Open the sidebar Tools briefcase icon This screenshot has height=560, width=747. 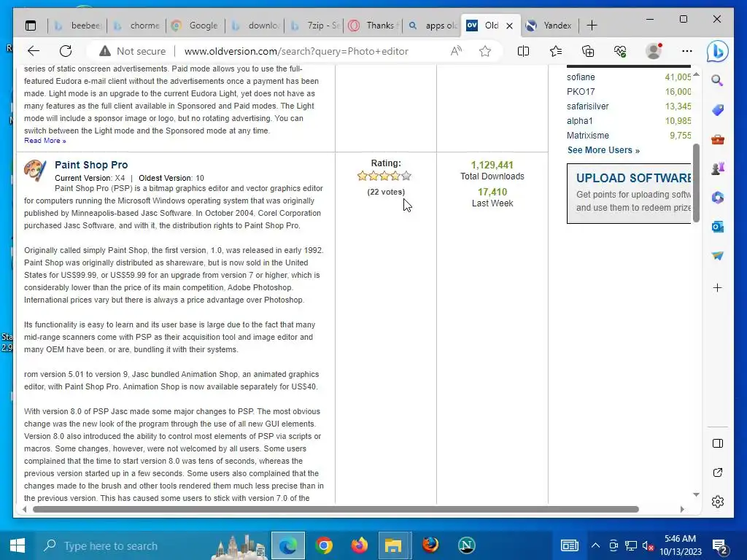(x=718, y=139)
